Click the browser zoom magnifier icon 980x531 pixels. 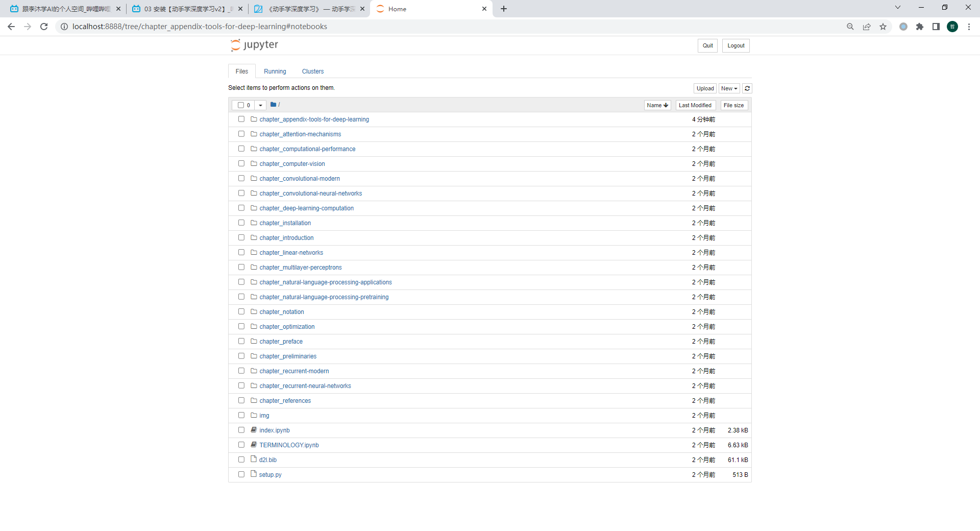click(x=850, y=27)
